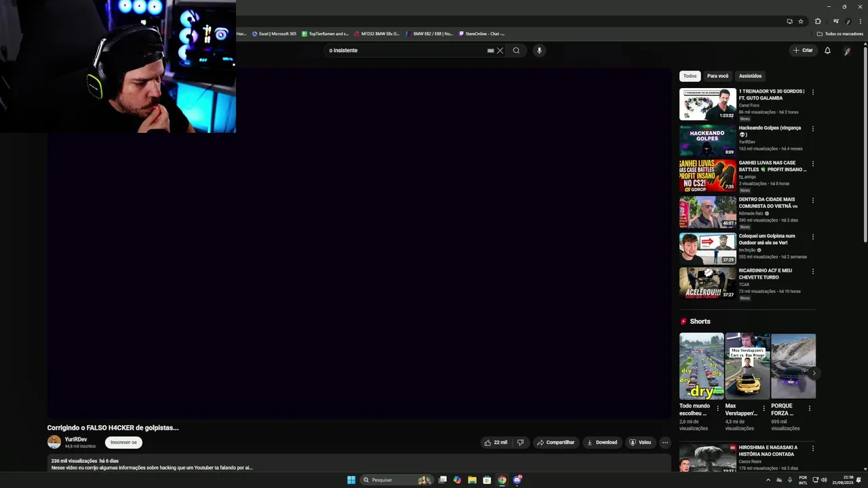Click the Windows taskbar Pesquisar box

click(397, 480)
